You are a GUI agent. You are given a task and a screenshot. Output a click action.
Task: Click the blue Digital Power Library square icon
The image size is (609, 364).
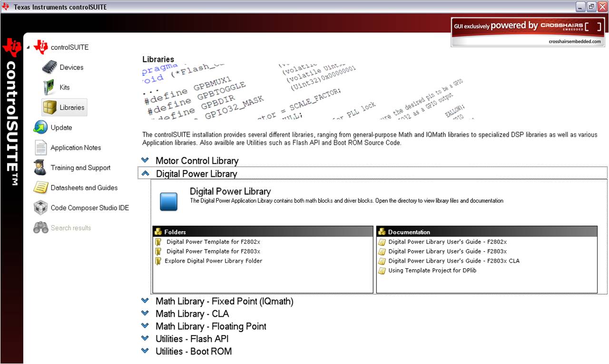169,201
